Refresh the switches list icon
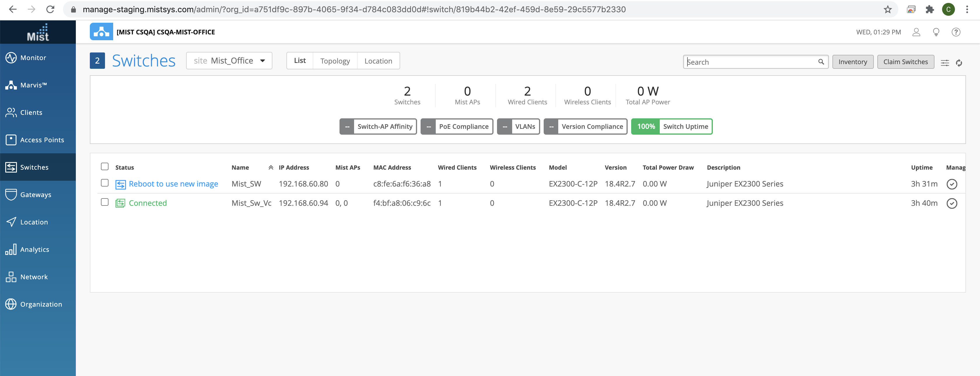The height and width of the screenshot is (376, 980). [959, 63]
